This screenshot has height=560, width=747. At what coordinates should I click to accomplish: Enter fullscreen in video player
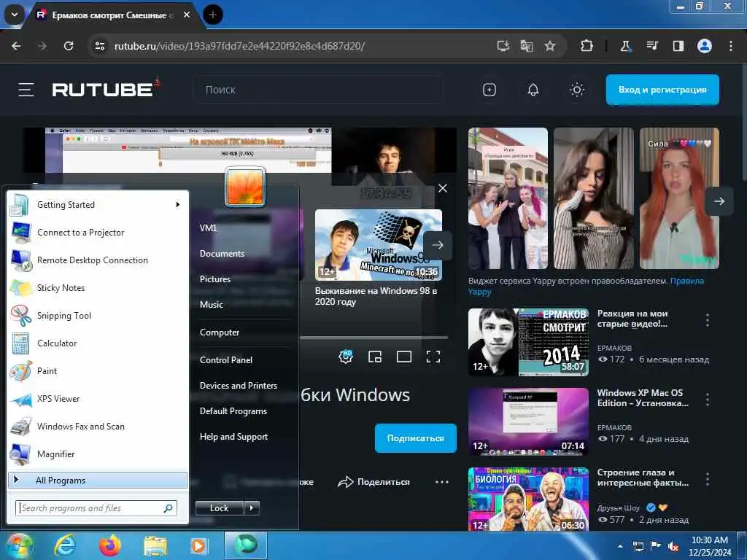point(433,357)
